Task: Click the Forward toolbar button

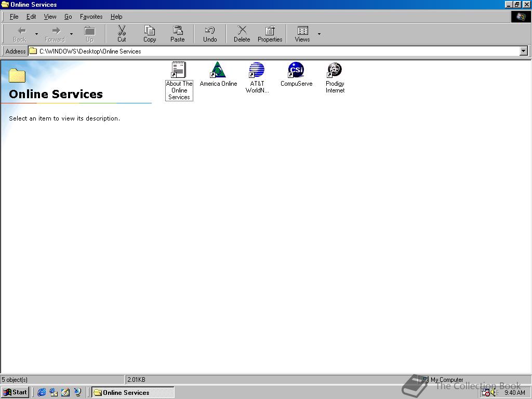Action: [x=55, y=34]
